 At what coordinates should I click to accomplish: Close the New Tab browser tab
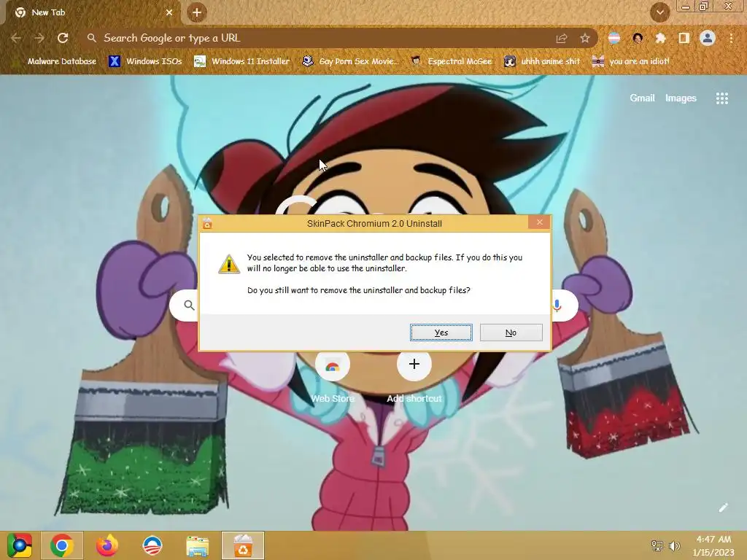[x=169, y=12]
